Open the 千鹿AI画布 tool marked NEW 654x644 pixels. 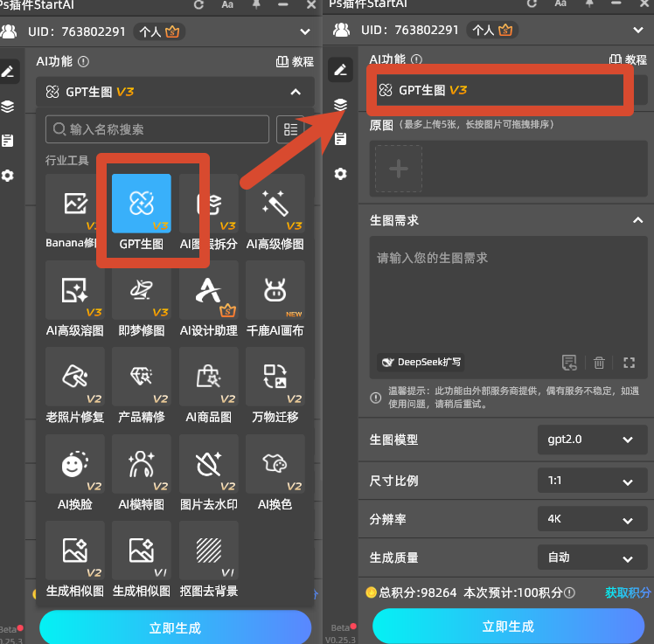(275, 290)
